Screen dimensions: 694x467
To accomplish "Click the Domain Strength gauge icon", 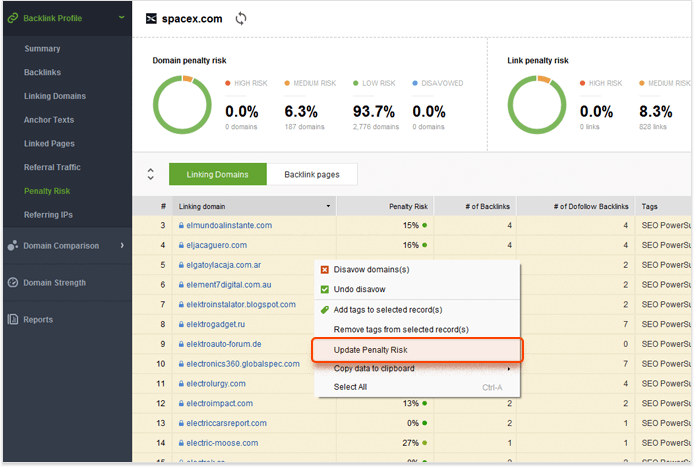I will click(13, 282).
